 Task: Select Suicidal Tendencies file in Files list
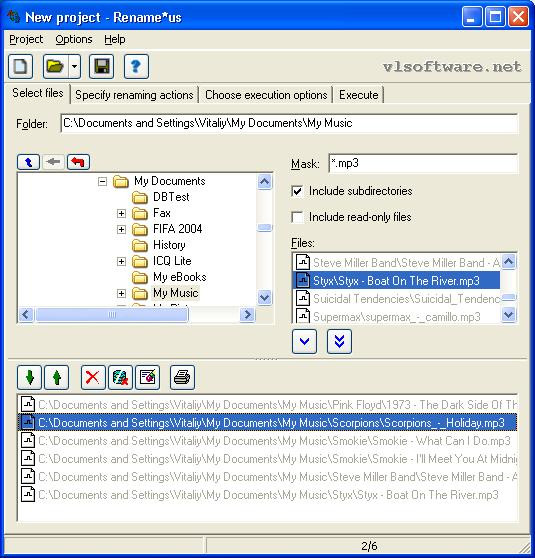point(397,299)
